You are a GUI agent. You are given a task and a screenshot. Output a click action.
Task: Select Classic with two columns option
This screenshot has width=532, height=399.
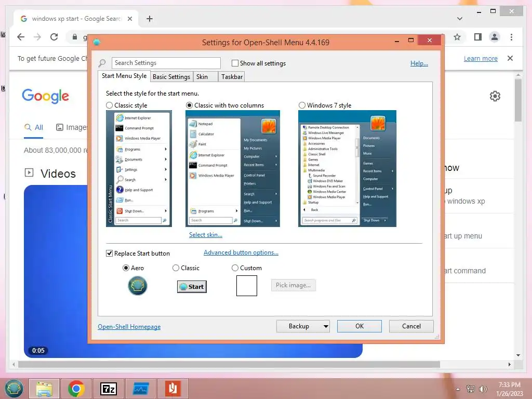point(189,105)
